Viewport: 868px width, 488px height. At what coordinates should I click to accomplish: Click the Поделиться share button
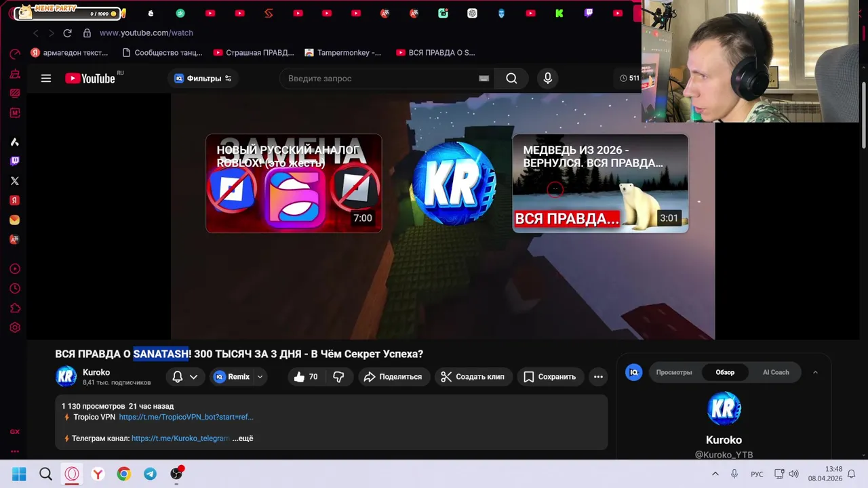[393, 377]
